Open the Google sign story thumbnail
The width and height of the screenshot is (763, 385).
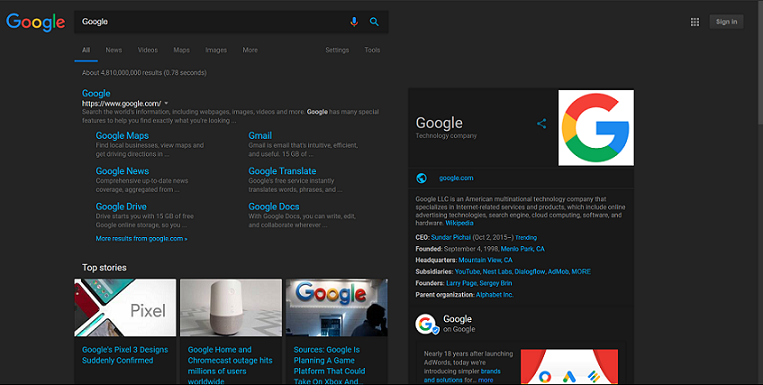(337, 308)
